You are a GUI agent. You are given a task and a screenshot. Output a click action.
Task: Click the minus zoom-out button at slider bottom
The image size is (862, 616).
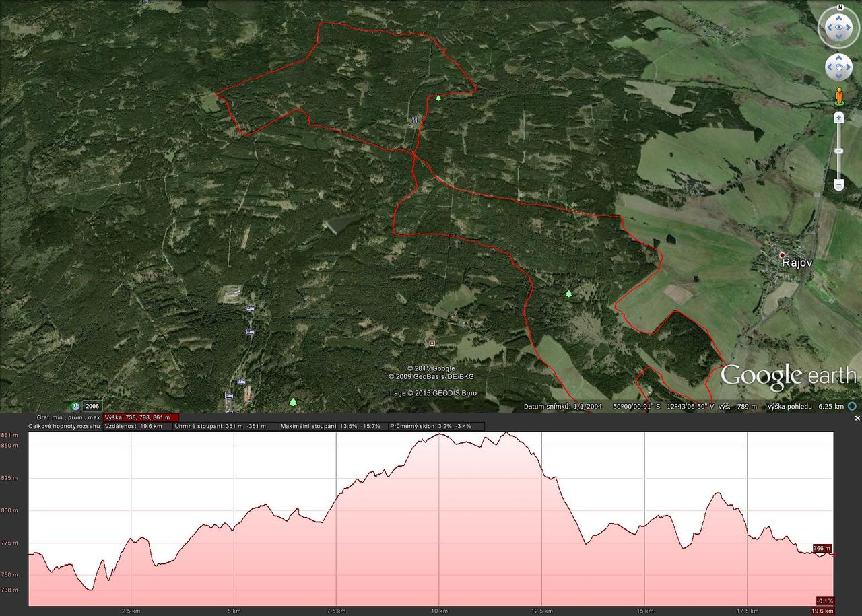[x=838, y=184]
